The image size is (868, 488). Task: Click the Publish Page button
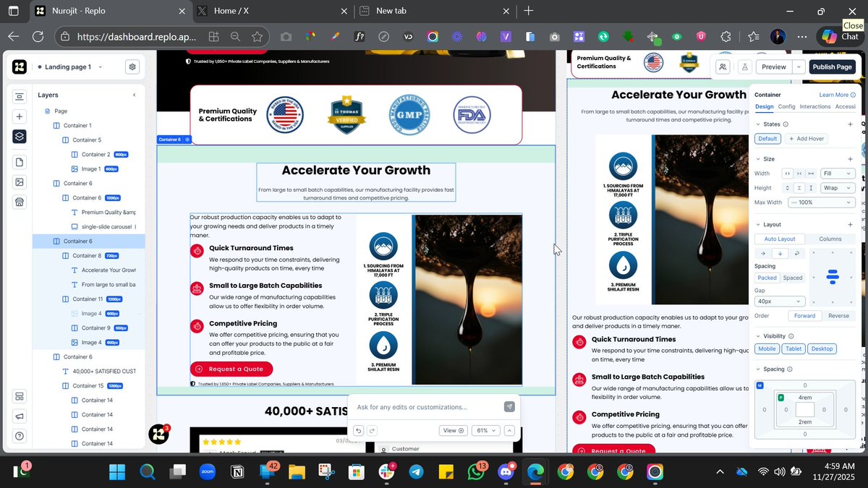click(832, 67)
